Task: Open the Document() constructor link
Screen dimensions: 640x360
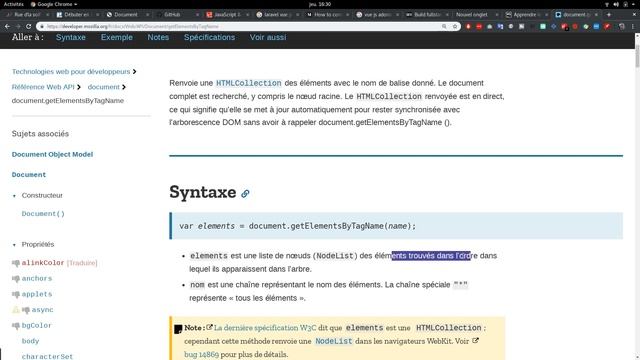Action: pos(43,214)
